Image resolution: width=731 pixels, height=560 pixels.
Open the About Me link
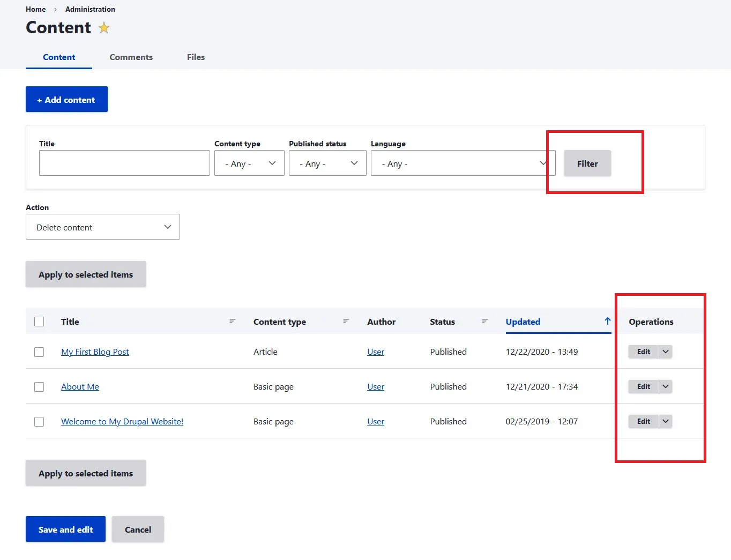pyautogui.click(x=80, y=386)
